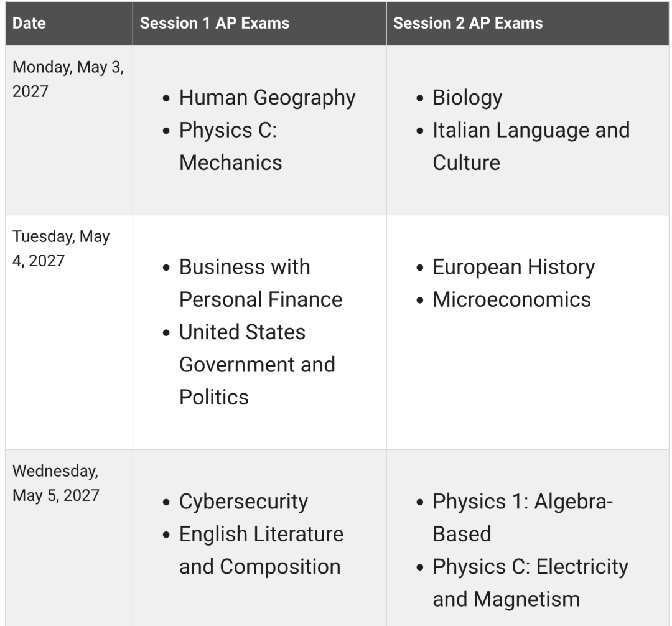Click English Literature and Composition item
The height and width of the screenshot is (626, 672).
[x=261, y=551]
